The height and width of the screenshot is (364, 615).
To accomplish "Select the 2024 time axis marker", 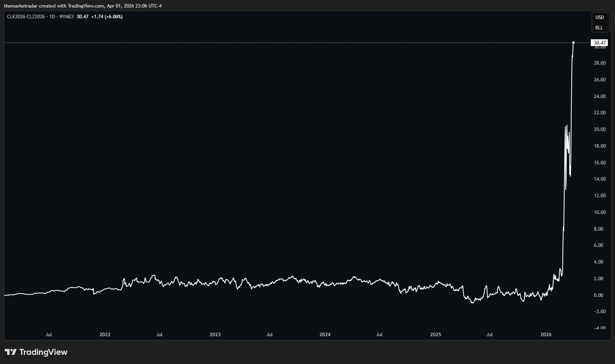I will pos(325,335).
